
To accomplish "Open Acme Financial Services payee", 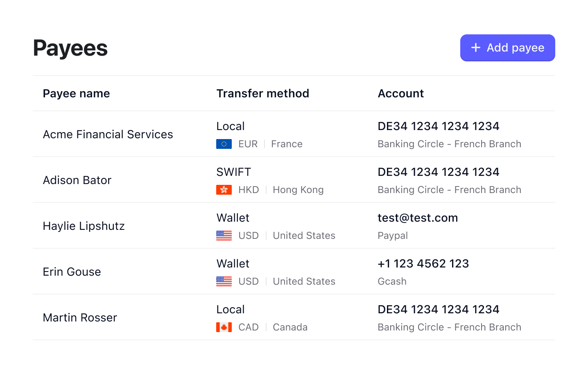I will (108, 135).
